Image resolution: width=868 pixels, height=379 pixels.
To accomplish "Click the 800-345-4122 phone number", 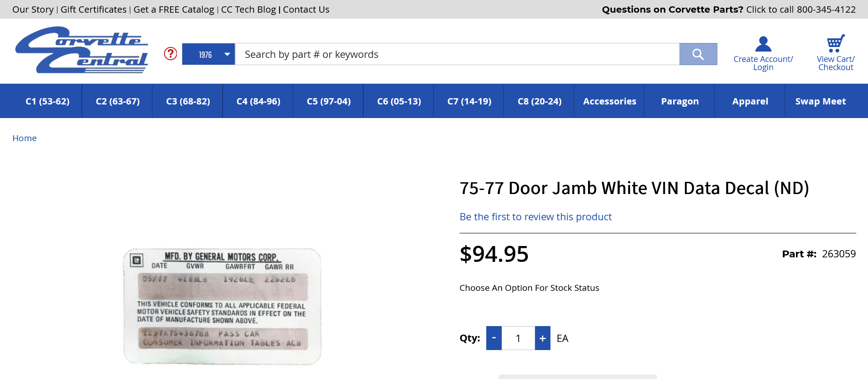I will click(826, 9).
